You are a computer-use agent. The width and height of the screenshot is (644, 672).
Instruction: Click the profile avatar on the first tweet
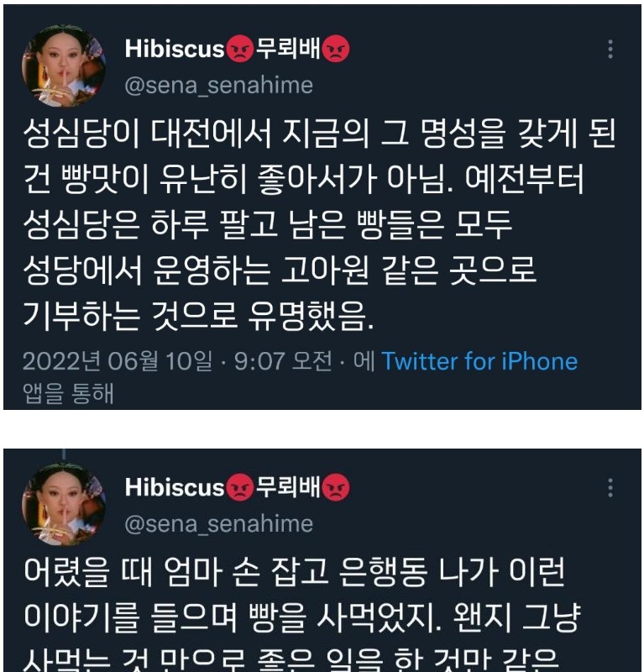(64, 66)
